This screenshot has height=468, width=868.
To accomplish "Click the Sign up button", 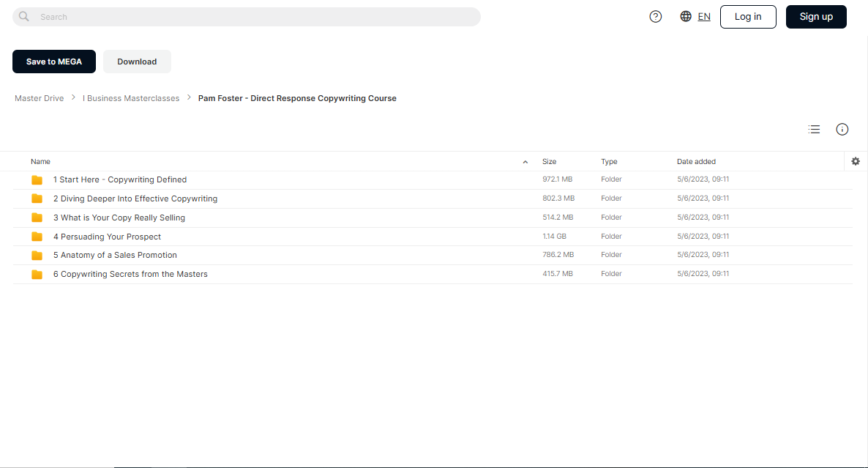I will point(816,17).
